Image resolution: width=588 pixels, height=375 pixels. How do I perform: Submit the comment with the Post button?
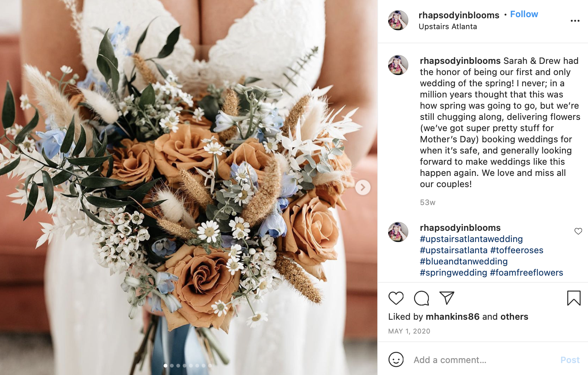click(570, 360)
